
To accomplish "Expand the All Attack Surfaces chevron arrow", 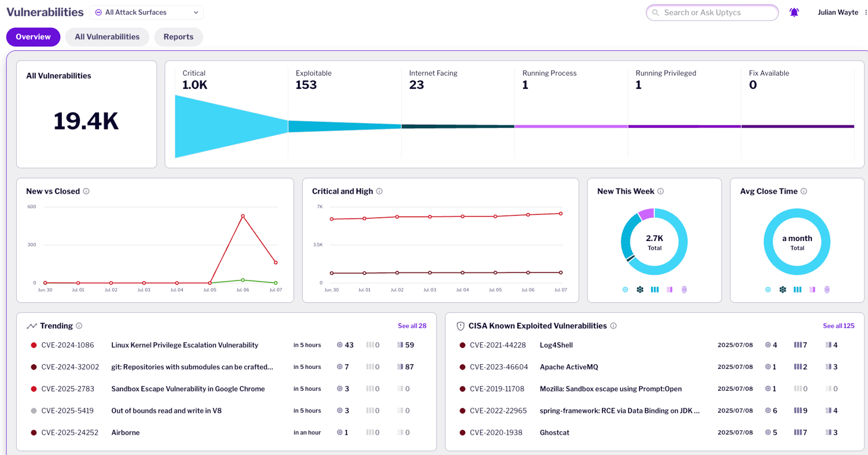I will point(196,12).
